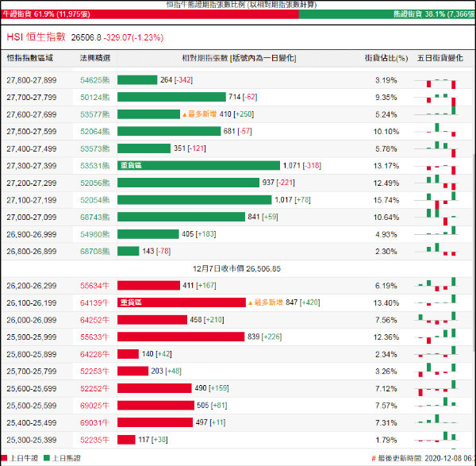Image resolution: width=476 pixels, height=466 pixels.
Task: Open bull warrant link 69031牛
Action: (94, 423)
